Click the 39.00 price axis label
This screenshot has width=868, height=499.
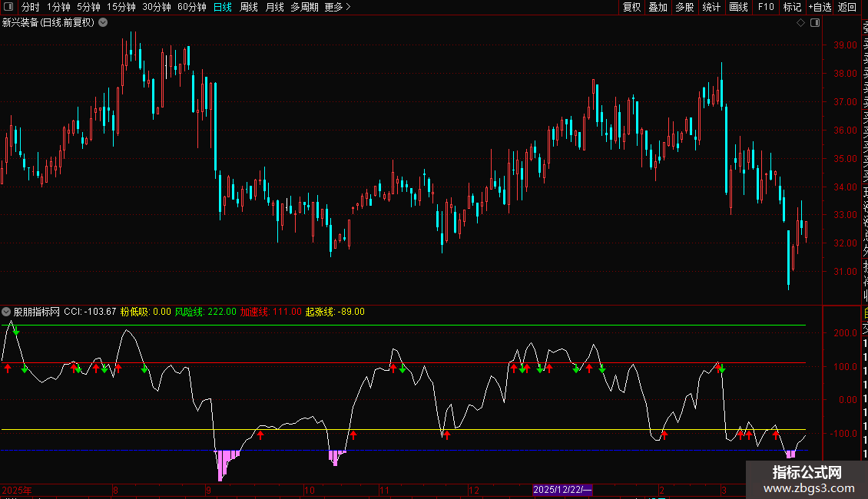845,45
